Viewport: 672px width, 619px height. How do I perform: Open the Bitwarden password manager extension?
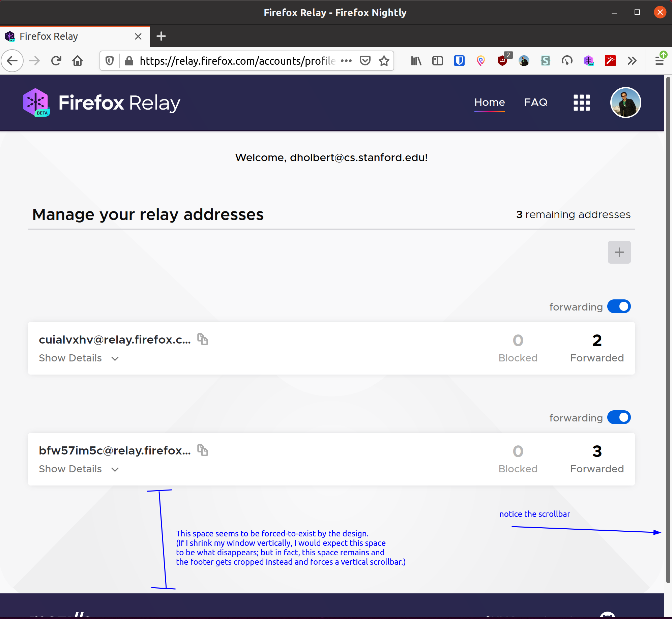click(x=459, y=61)
